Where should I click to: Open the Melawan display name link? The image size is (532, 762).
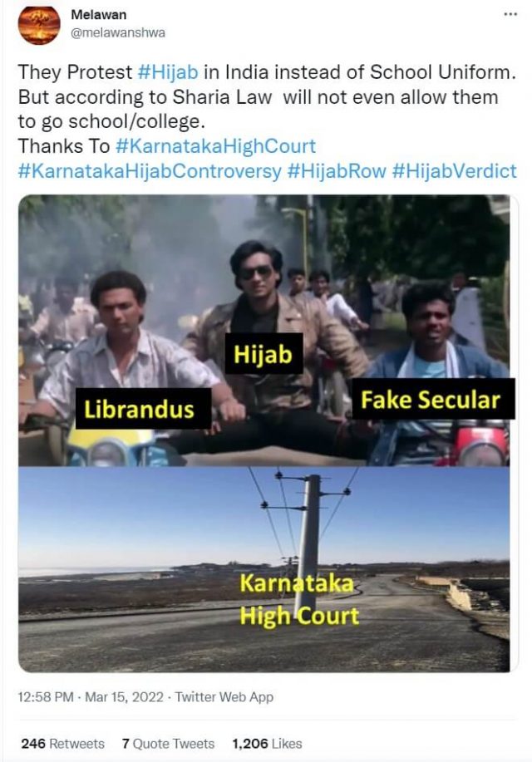coord(99,15)
